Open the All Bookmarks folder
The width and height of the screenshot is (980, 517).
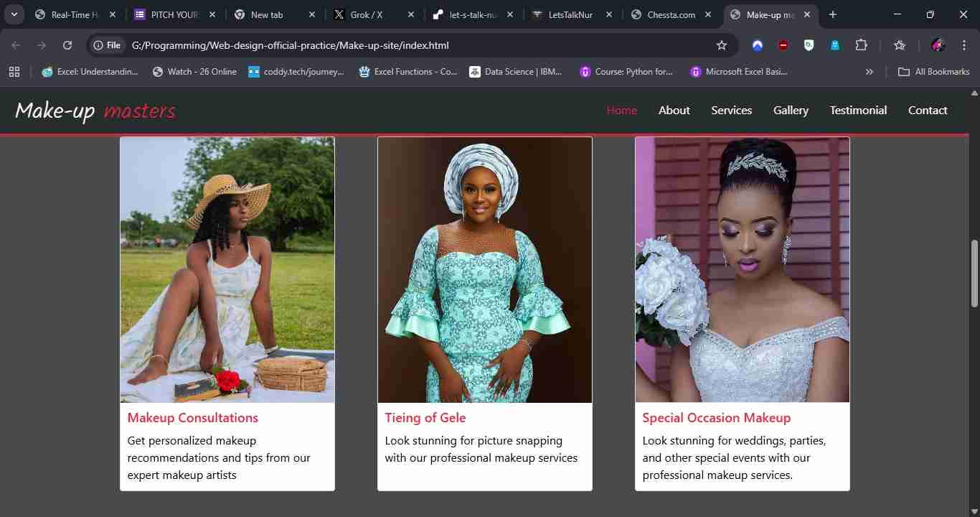click(x=934, y=72)
